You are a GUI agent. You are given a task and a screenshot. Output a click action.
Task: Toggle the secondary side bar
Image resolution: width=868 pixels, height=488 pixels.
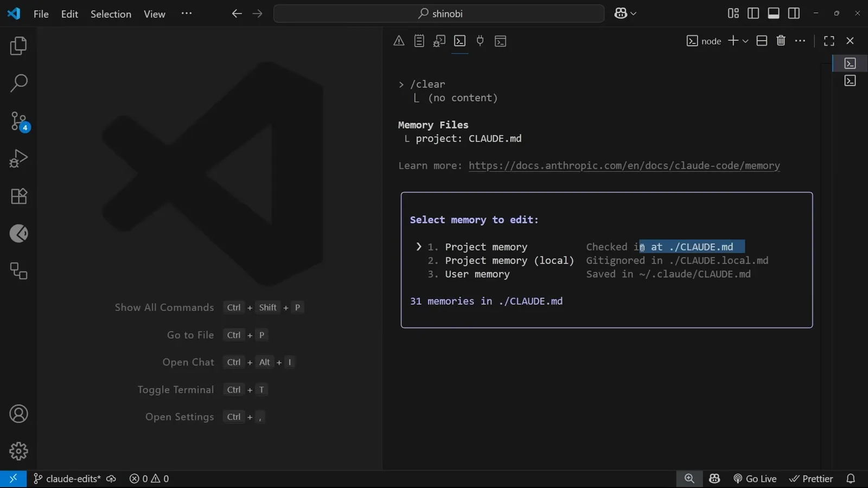pos(794,14)
